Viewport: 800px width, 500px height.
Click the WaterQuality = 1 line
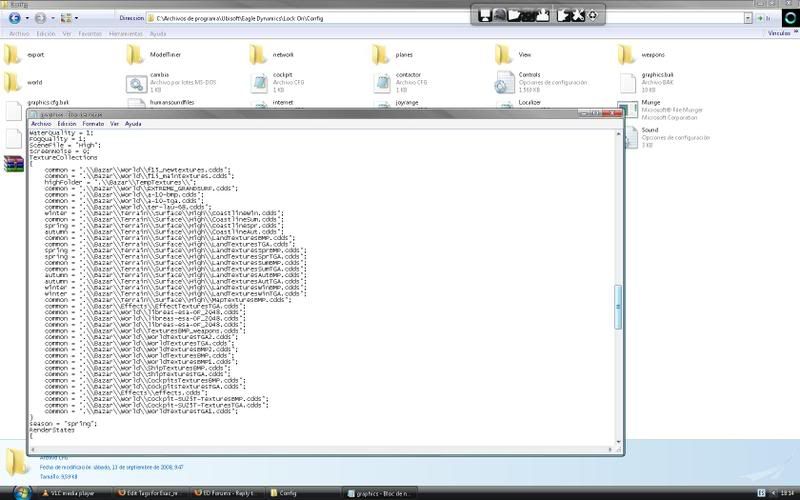click(61, 133)
